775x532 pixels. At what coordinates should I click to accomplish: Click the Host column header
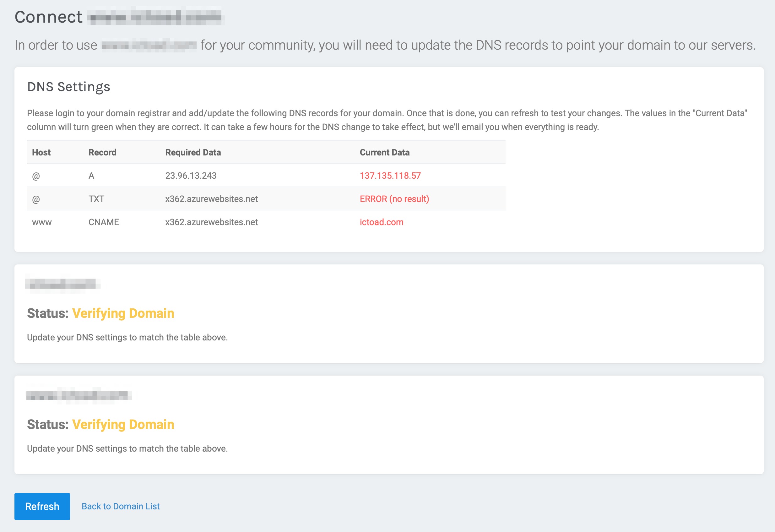coord(41,152)
